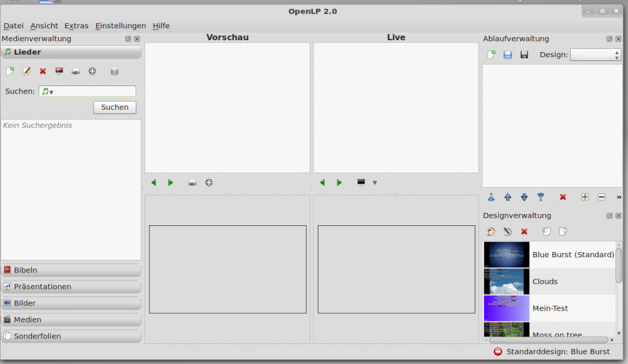The width and height of the screenshot is (628, 364).
Task: Send the selected song live from media toolbar
Action: coord(76,72)
